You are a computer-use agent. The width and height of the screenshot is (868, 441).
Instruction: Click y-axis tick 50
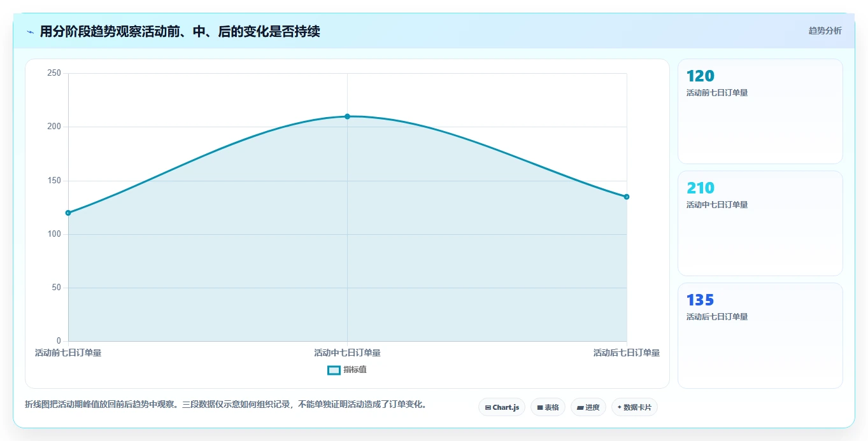coord(57,288)
